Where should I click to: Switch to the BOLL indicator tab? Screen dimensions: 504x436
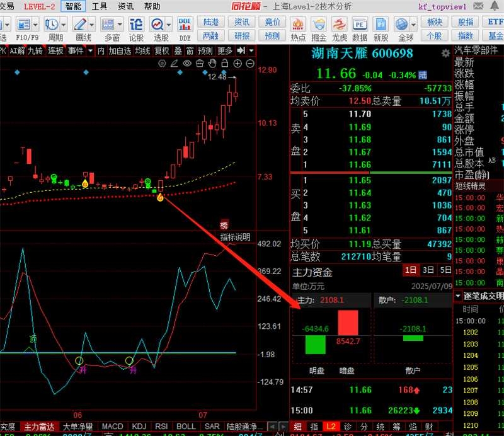pos(186,427)
